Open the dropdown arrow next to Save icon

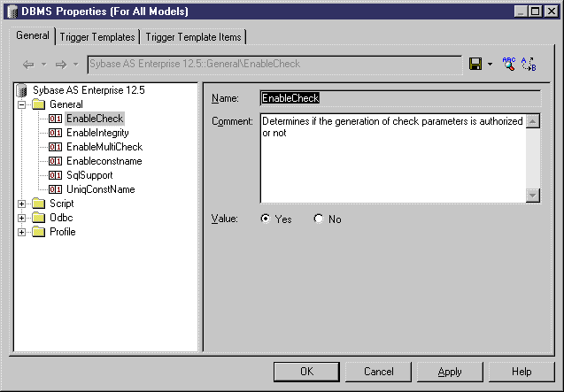490,65
